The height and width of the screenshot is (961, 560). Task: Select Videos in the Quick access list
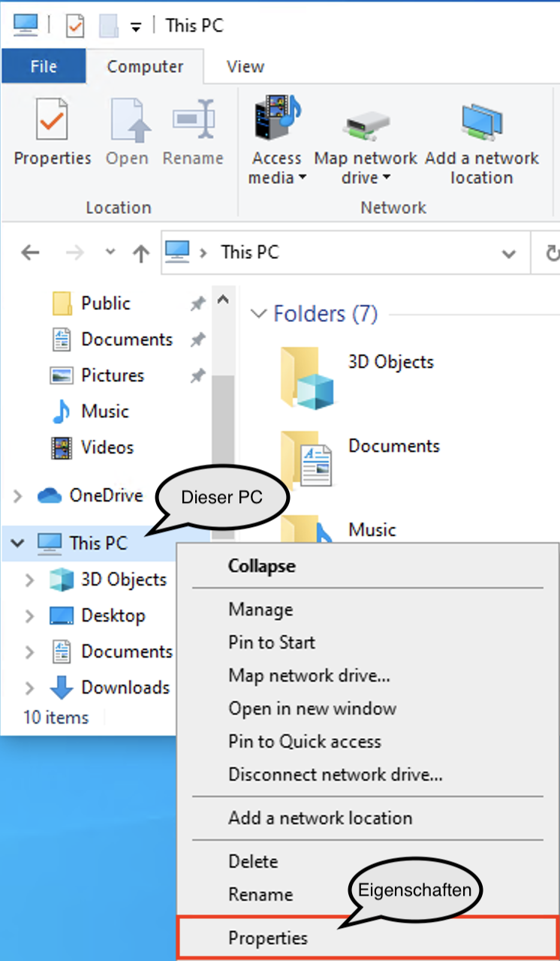[x=107, y=447]
